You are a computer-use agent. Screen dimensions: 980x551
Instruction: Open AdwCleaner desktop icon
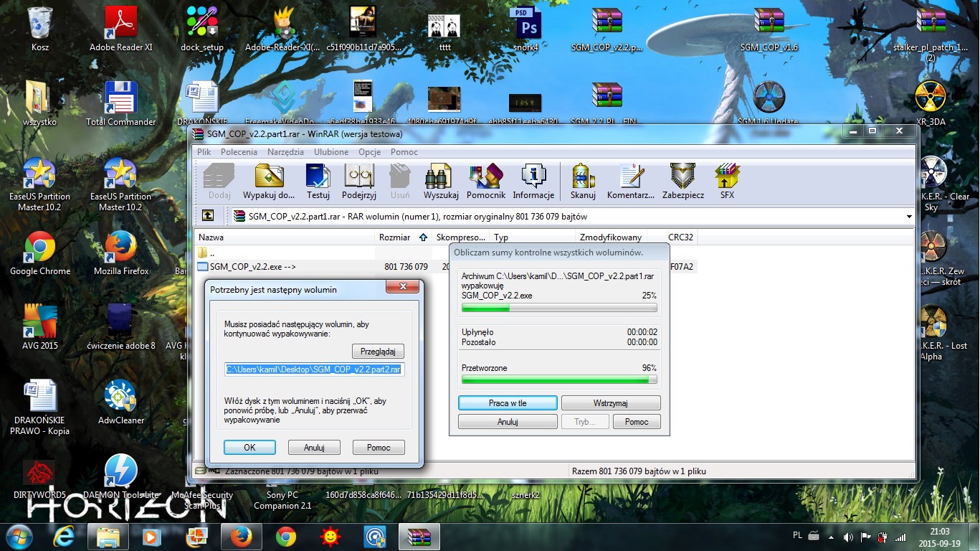(120, 402)
